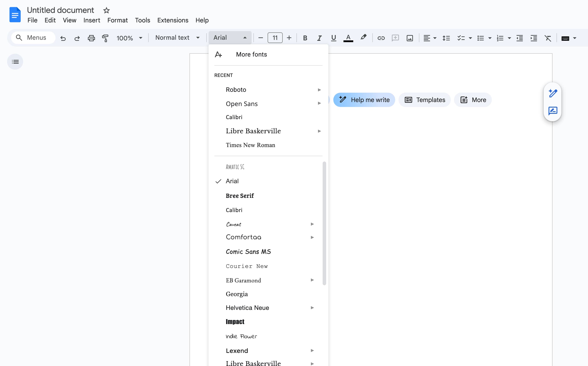Open the Normal text style dropdown
Screen dimensions: 588x366
tap(178, 37)
